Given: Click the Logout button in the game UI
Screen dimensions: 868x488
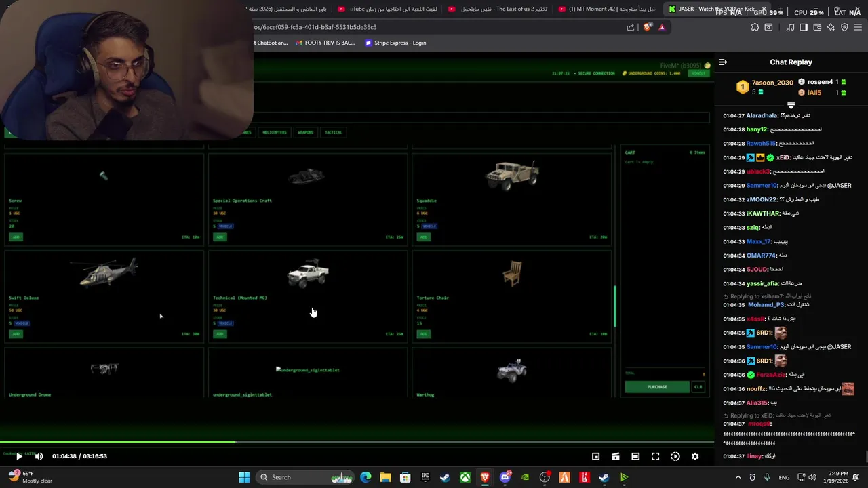Looking at the screenshot, I should click(698, 73).
